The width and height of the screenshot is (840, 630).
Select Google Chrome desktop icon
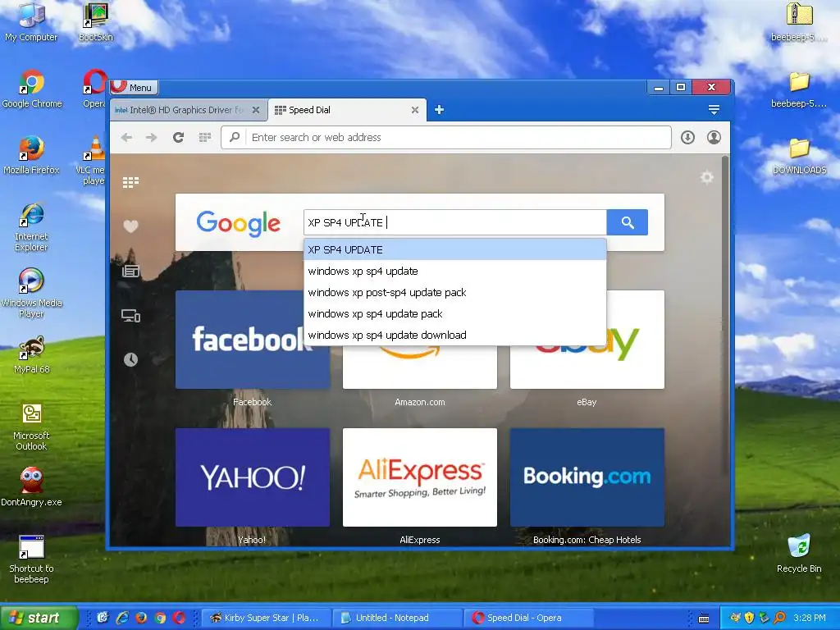[32, 89]
